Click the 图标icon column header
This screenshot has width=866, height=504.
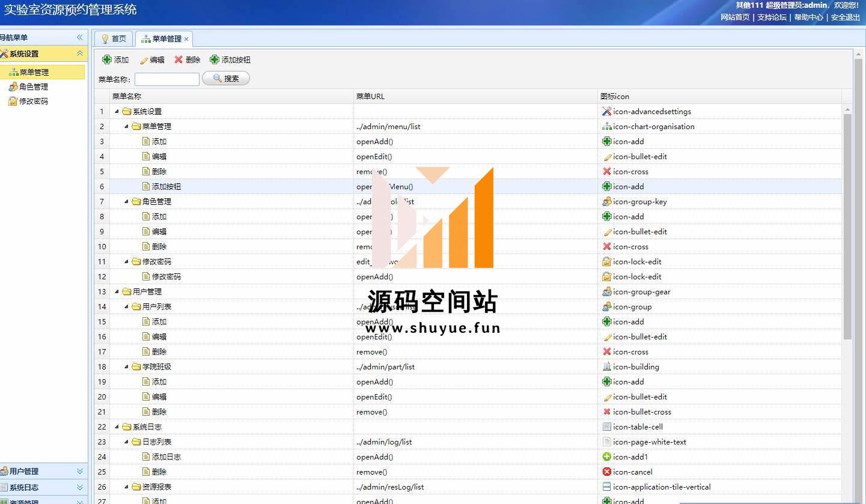719,96
